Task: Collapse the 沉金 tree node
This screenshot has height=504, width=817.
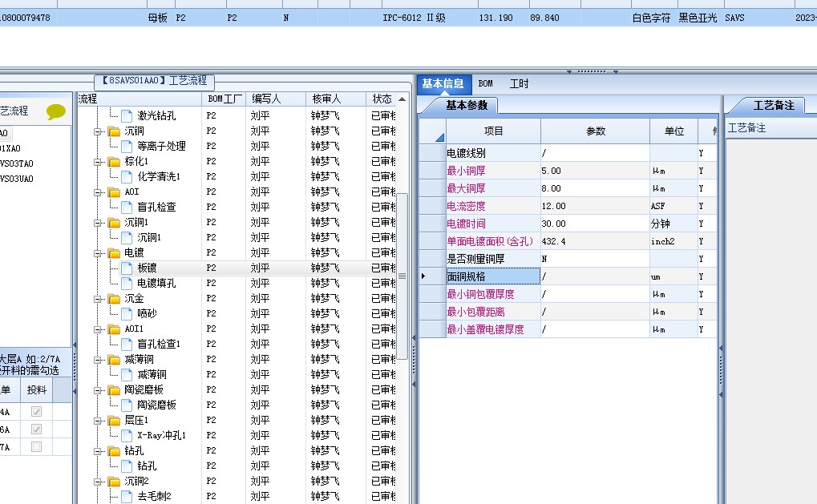Action: pyautogui.click(x=98, y=299)
